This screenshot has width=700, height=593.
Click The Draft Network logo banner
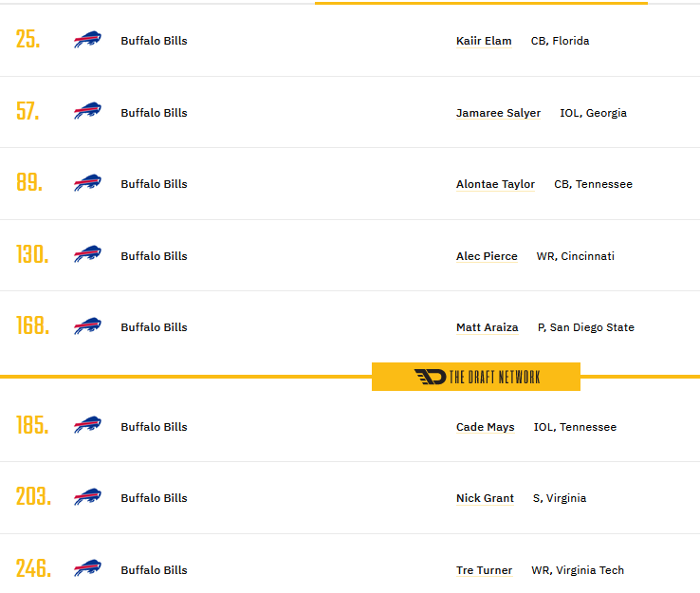[x=476, y=377]
